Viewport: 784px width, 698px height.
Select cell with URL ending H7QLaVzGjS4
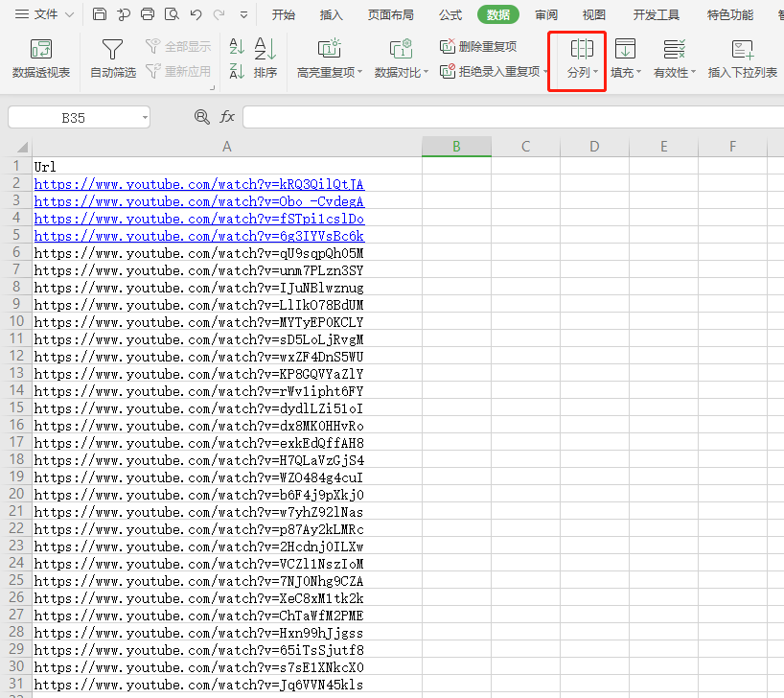tap(227, 460)
